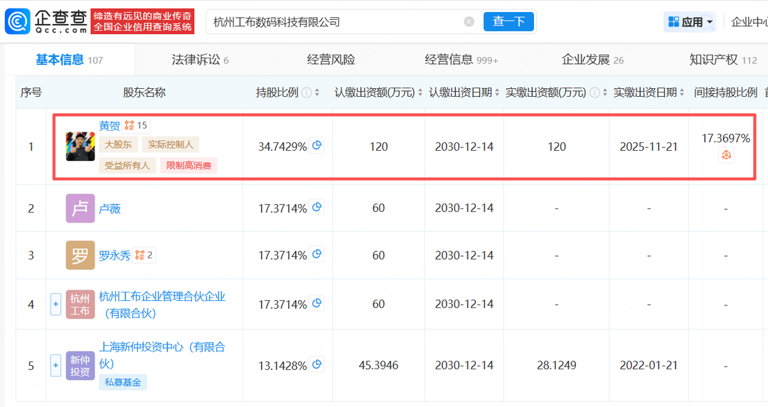Image resolution: width=768 pixels, height=407 pixels.
Task: Click the company name search field
Action: pos(336,22)
